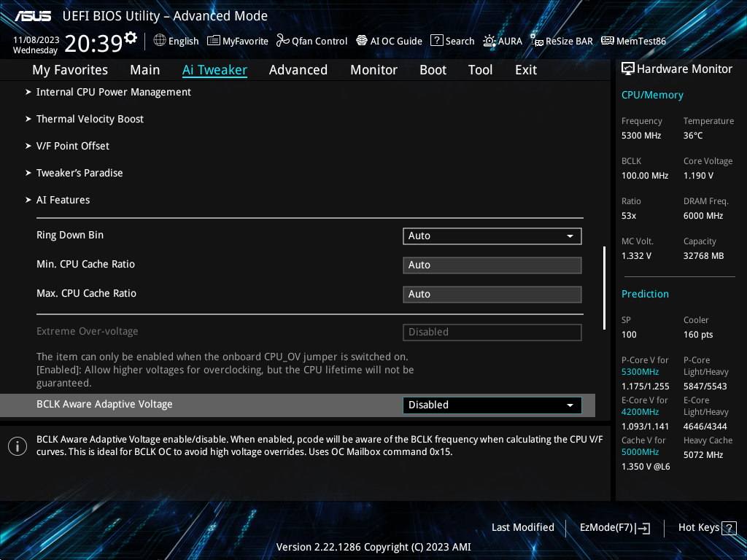Click the 4200MHz E-Core text
This screenshot has height=560, width=747.
pos(640,412)
